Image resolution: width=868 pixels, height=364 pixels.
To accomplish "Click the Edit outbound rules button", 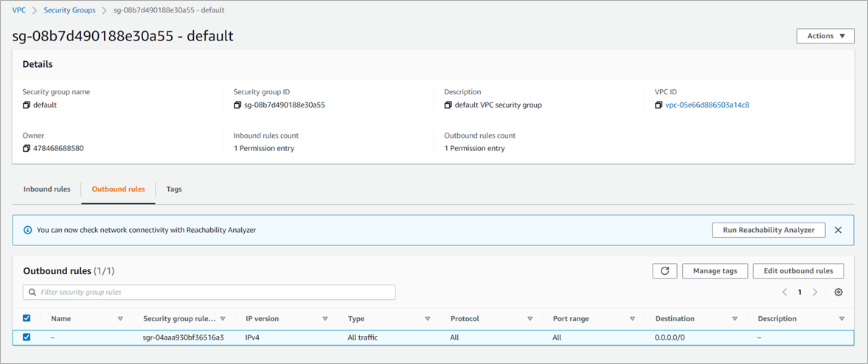I will tap(798, 271).
